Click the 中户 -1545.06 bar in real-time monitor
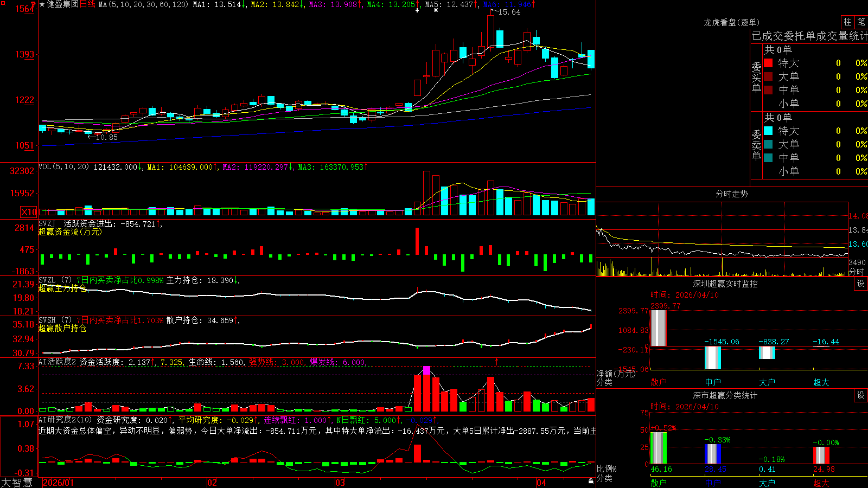The width and height of the screenshot is (868, 488). [713, 358]
